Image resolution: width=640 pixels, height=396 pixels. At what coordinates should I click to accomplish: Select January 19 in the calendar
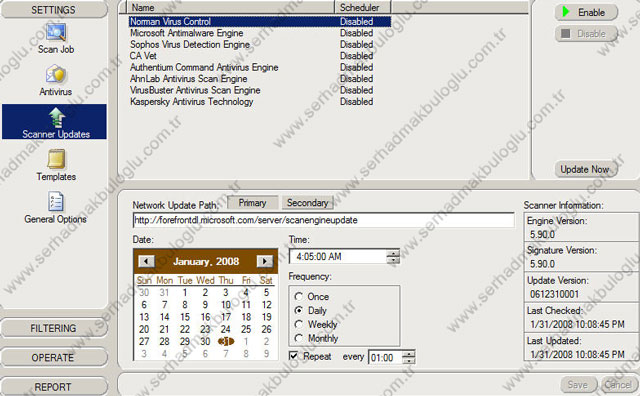[267, 317]
